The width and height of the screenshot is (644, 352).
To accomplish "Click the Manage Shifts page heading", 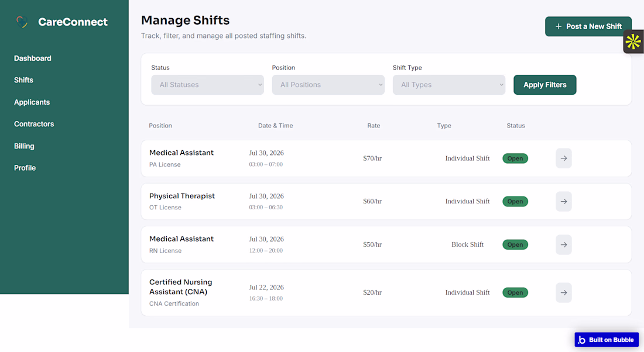I will point(185,20).
